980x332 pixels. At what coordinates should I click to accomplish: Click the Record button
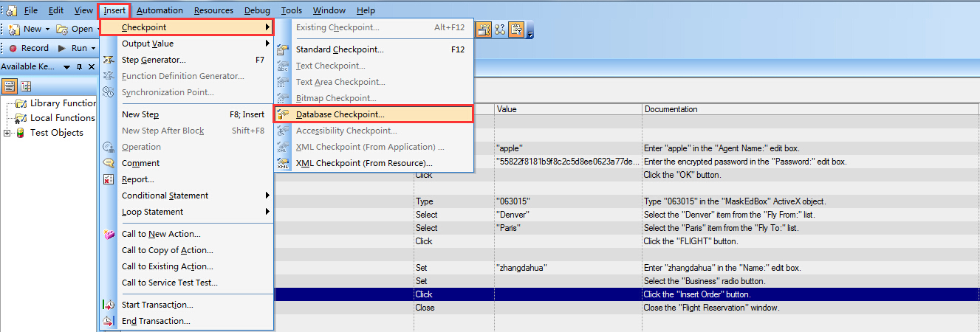(29, 48)
